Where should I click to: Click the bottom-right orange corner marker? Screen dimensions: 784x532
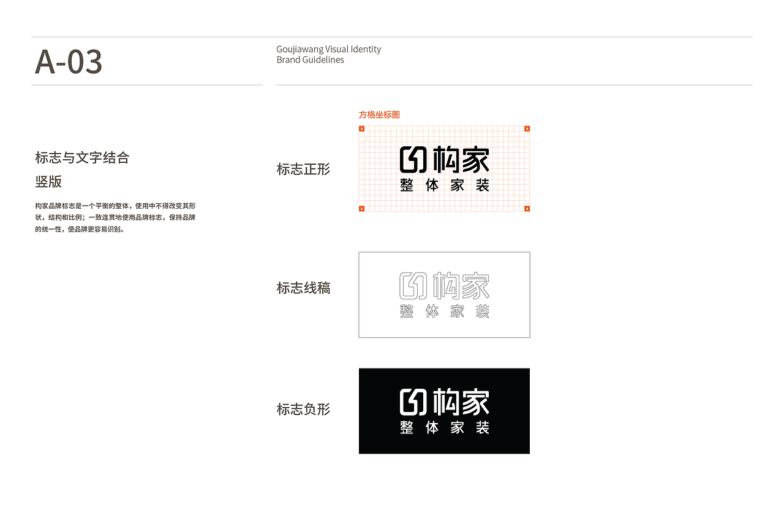coord(527,208)
